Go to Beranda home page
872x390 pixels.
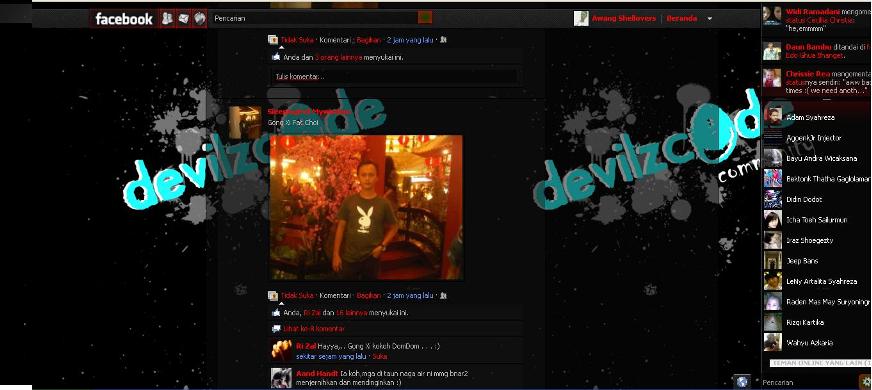pos(681,18)
